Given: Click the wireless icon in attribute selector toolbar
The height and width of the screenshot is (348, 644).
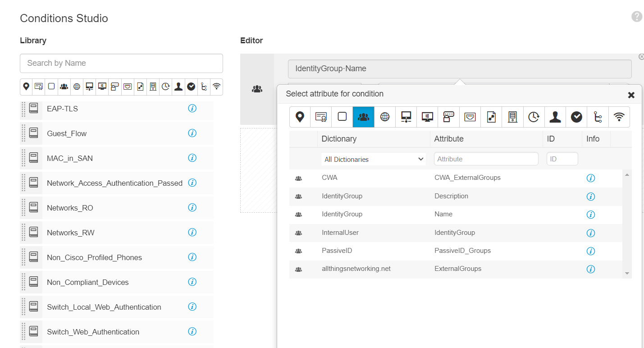Looking at the screenshot, I should tap(619, 117).
